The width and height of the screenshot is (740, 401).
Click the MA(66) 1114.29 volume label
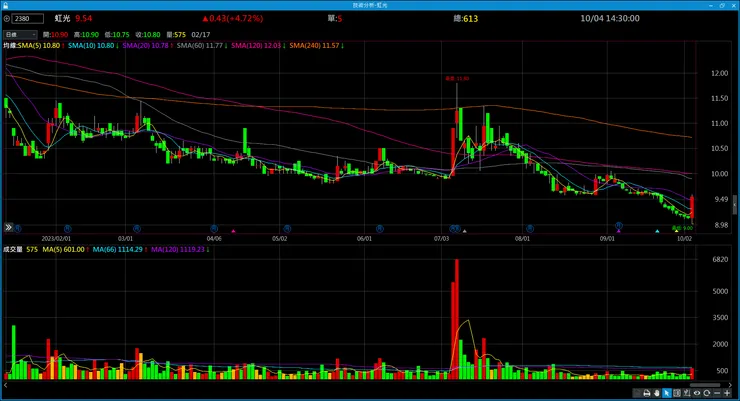[120, 250]
